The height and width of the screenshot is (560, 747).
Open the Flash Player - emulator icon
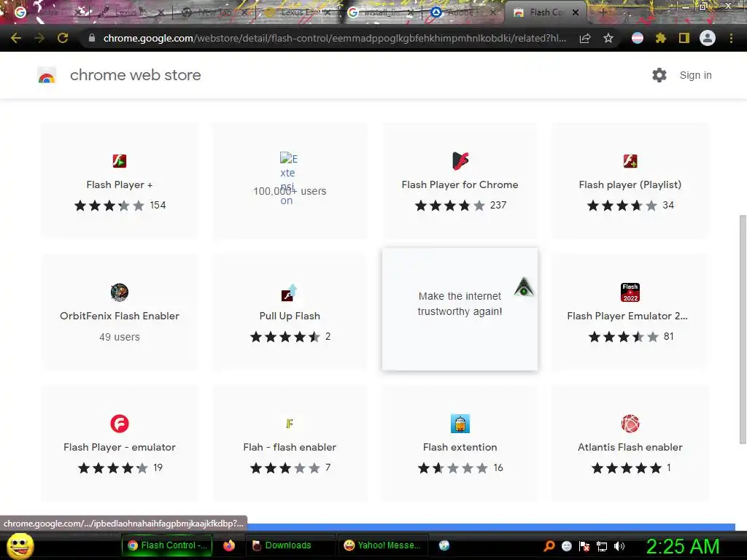click(120, 424)
